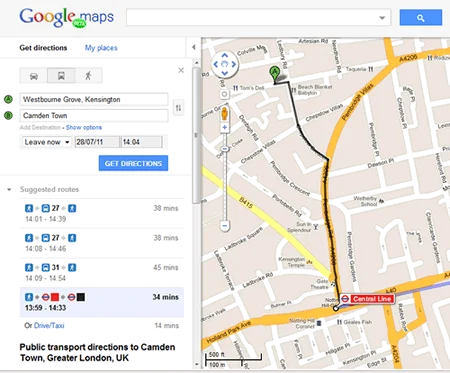This screenshot has height=373, width=450.
Task: Zoom in with the plus button
Action: [225, 127]
